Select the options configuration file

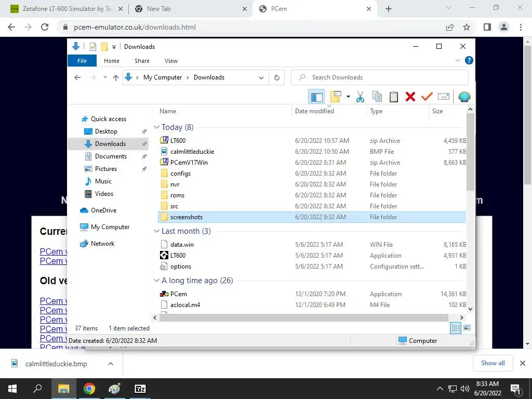click(x=312, y=267)
